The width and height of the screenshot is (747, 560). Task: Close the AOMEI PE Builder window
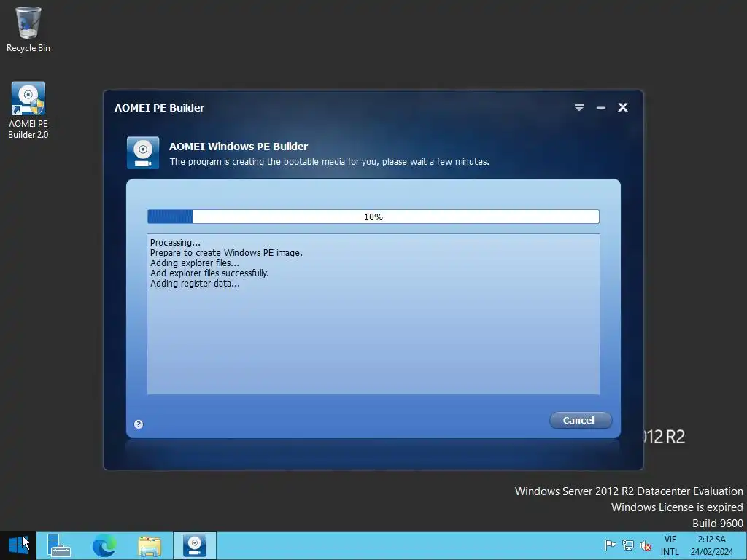point(623,107)
